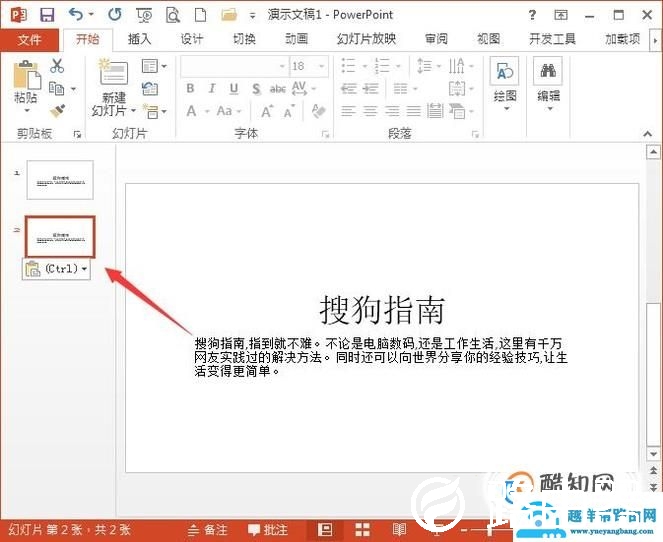Switch to the 切换 transitions tab
This screenshot has width=663, height=542.
coord(244,39)
